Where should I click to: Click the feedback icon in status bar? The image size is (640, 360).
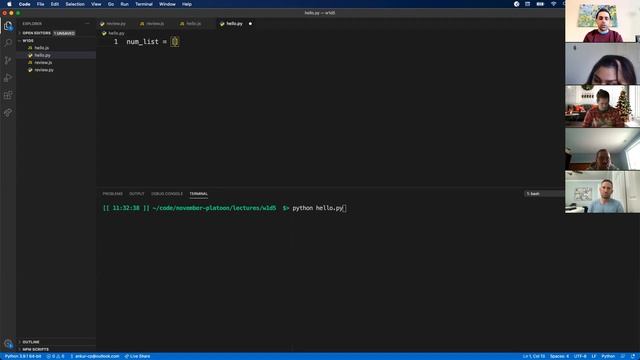click(x=623, y=356)
